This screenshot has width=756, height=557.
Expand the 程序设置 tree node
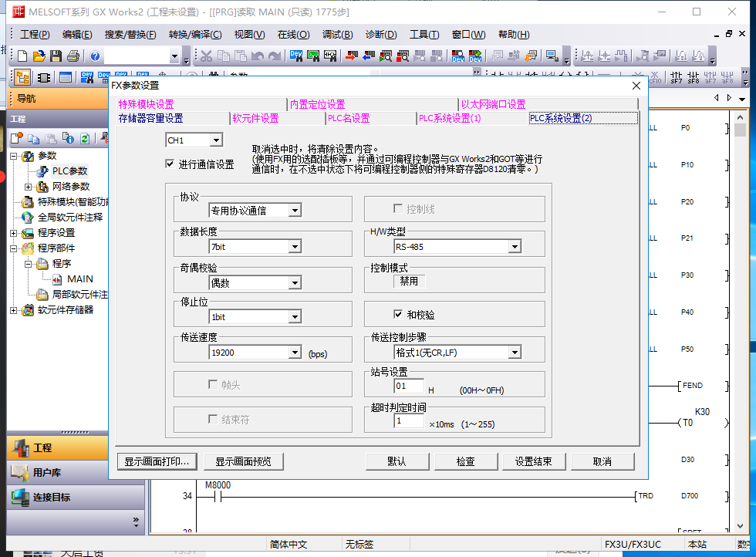[x=14, y=233]
